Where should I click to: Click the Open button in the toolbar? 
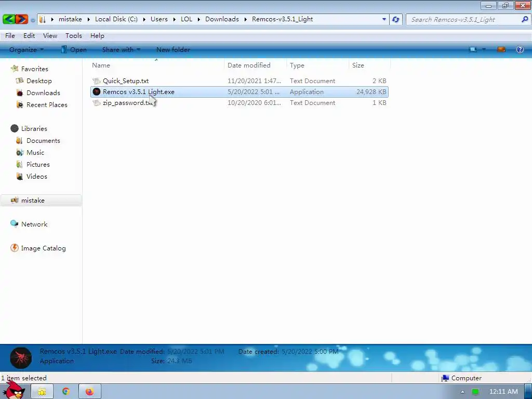[74, 49]
